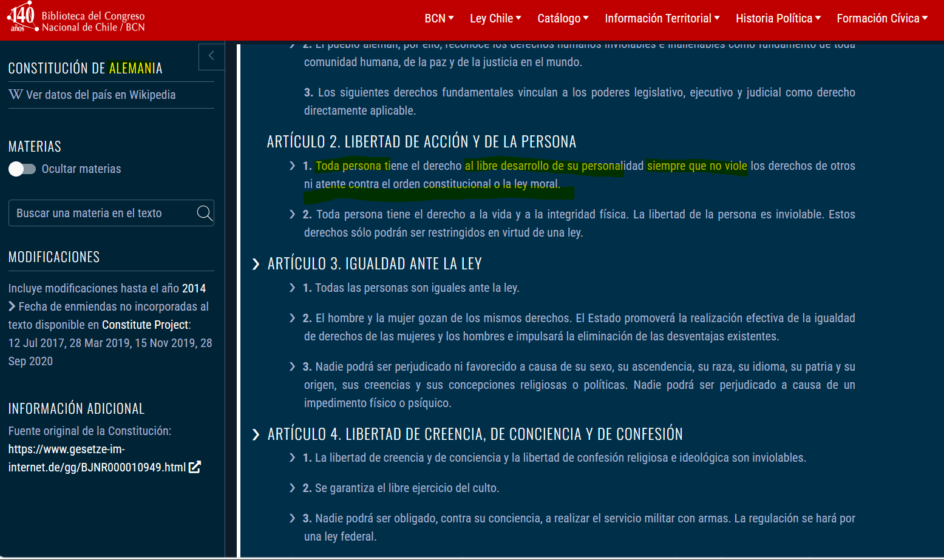Expand the Fecha de enmiendas chevron
Screen dimensions: 944x560
[x=12, y=306]
